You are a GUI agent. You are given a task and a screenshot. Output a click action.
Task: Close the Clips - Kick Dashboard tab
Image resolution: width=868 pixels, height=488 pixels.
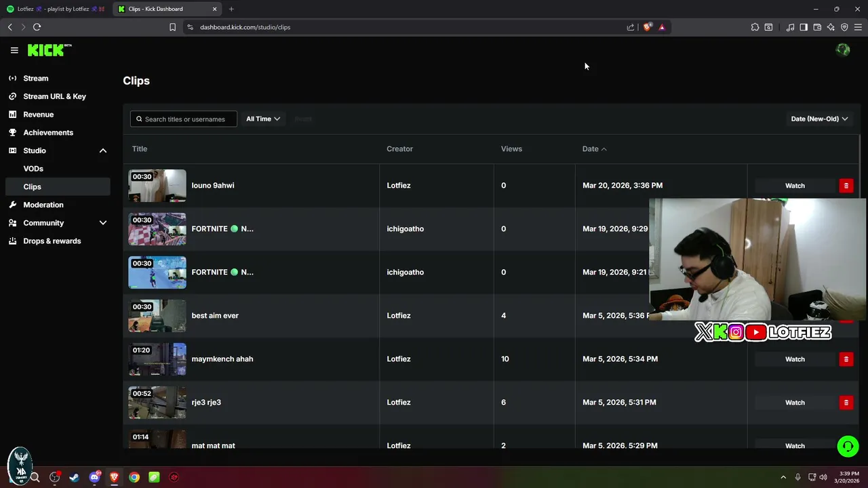(x=215, y=9)
